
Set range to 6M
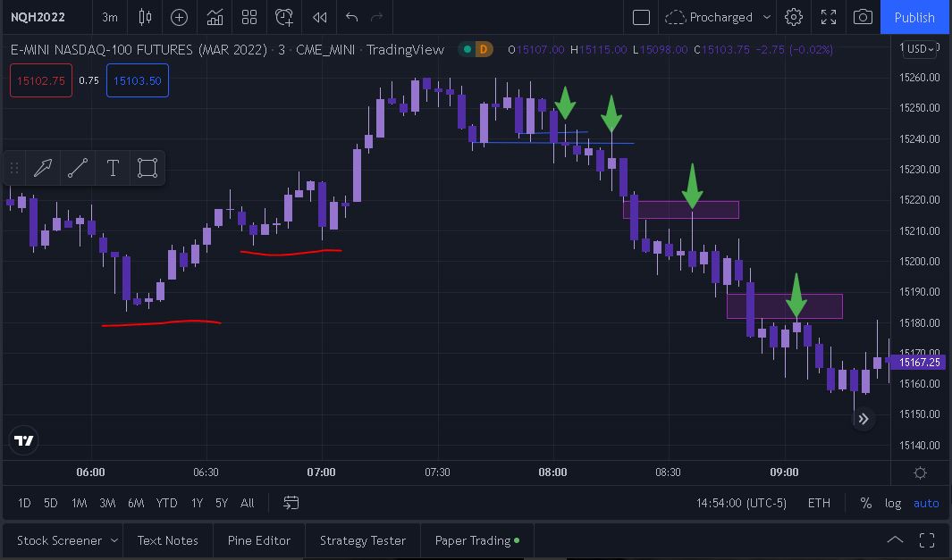(x=136, y=503)
